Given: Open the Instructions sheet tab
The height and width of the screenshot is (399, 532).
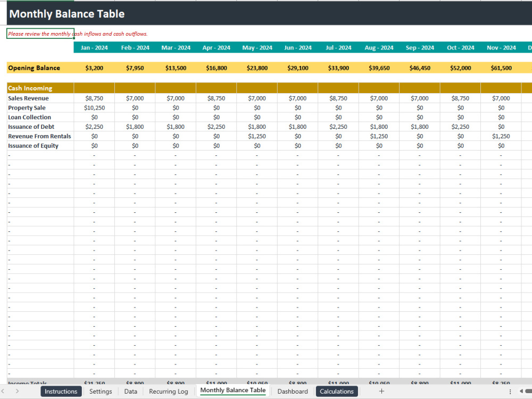Looking at the screenshot, I should pyautogui.click(x=61, y=391).
